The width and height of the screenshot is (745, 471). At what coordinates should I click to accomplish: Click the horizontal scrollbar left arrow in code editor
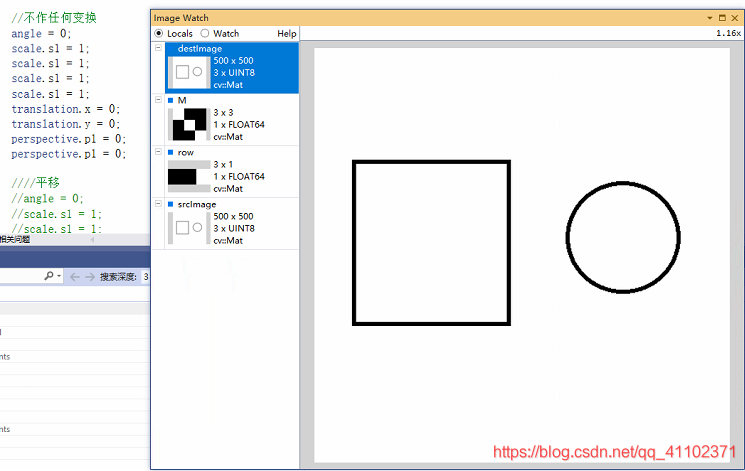[92, 240]
